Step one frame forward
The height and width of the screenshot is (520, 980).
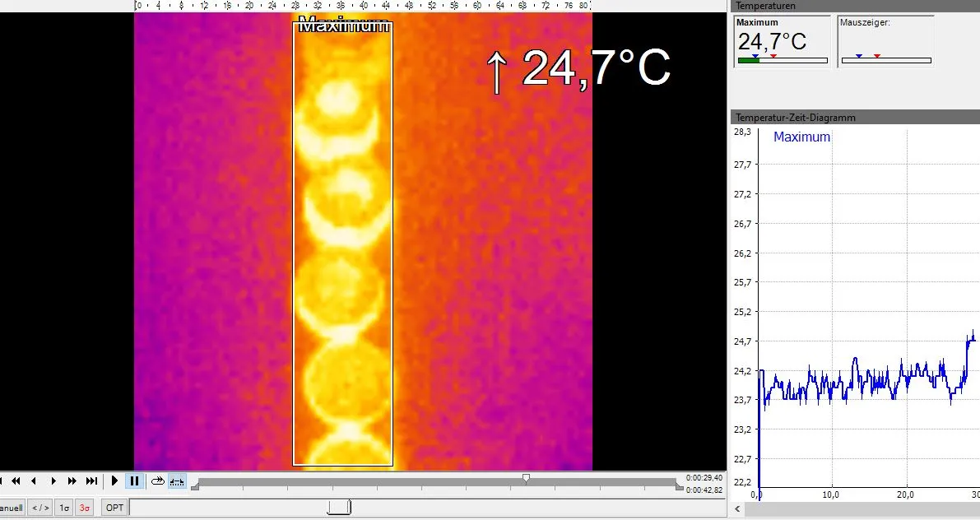tap(53, 481)
